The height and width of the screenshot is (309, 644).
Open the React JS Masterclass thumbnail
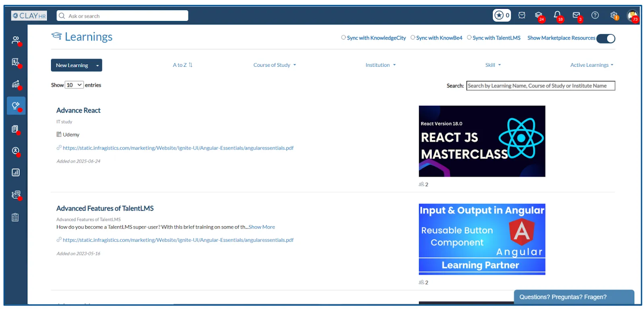(x=482, y=141)
